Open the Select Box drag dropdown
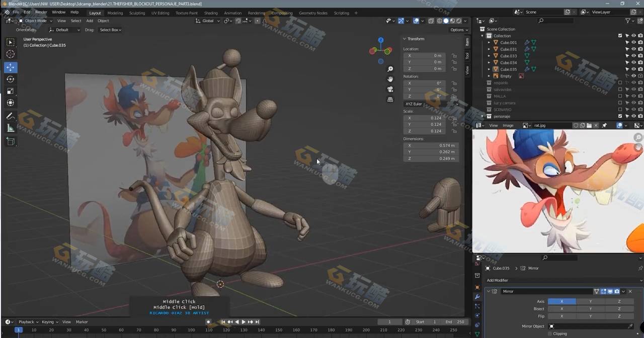644x338 pixels. tap(110, 30)
